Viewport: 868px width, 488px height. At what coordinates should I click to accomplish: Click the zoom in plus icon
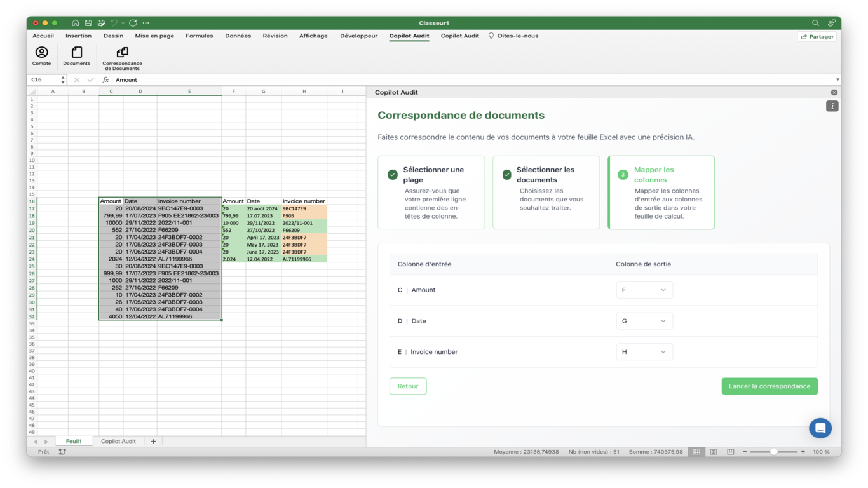point(803,452)
